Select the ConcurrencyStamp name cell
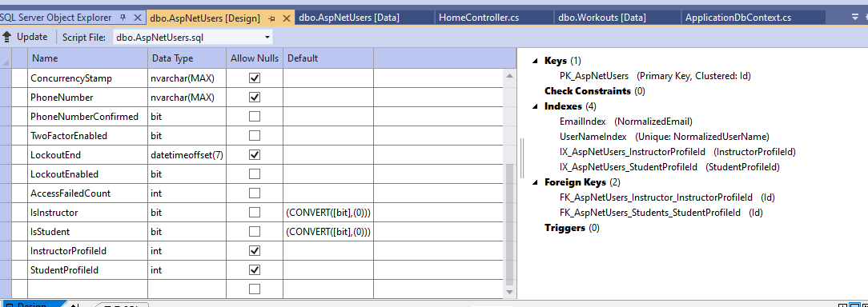 tap(87, 78)
